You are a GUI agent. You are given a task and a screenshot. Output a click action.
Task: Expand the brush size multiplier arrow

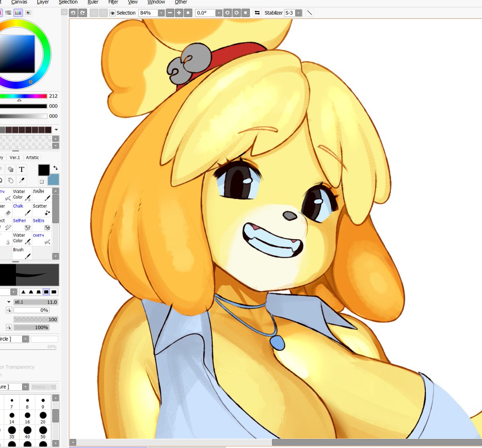tap(8, 302)
